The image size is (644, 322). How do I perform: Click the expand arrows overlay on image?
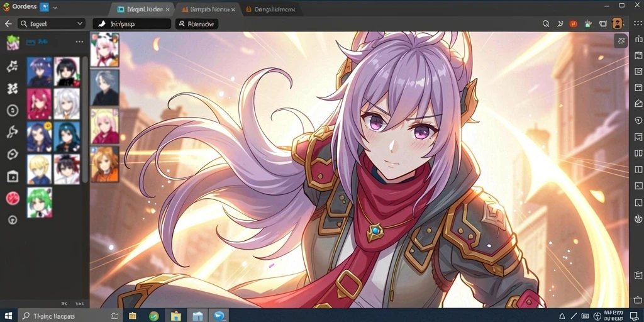click(x=621, y=40)
